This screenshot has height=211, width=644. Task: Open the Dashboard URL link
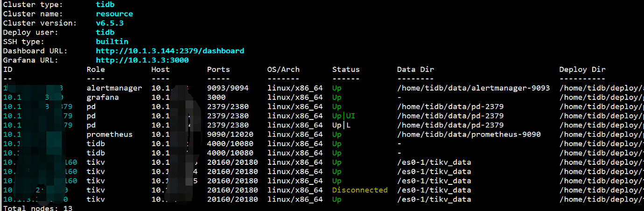coord(170,51)
